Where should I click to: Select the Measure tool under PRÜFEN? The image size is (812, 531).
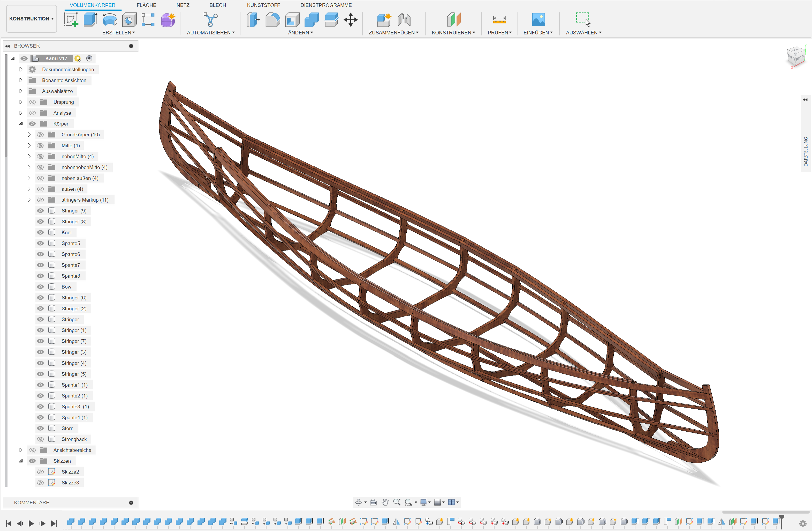[499, 20]
